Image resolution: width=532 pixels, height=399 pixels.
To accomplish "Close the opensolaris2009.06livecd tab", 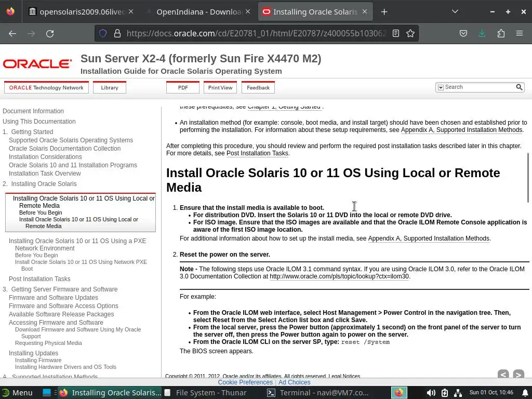I will pyautogui.click(x=131, y=11).
